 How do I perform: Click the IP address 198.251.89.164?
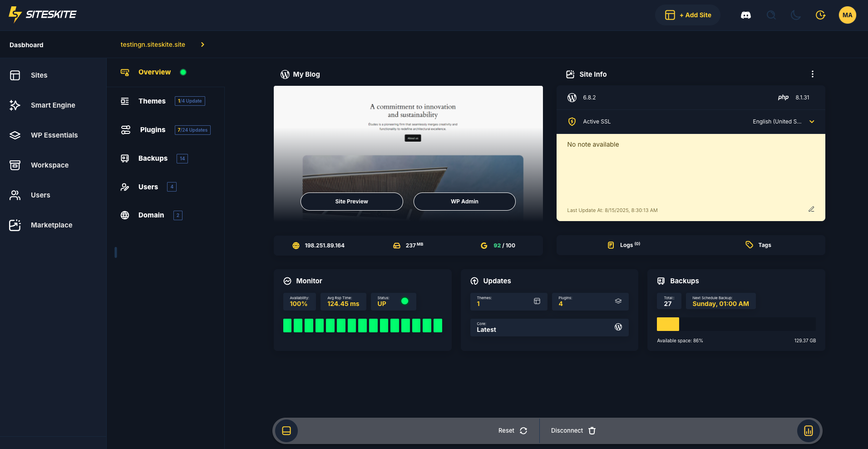(324, 246)
